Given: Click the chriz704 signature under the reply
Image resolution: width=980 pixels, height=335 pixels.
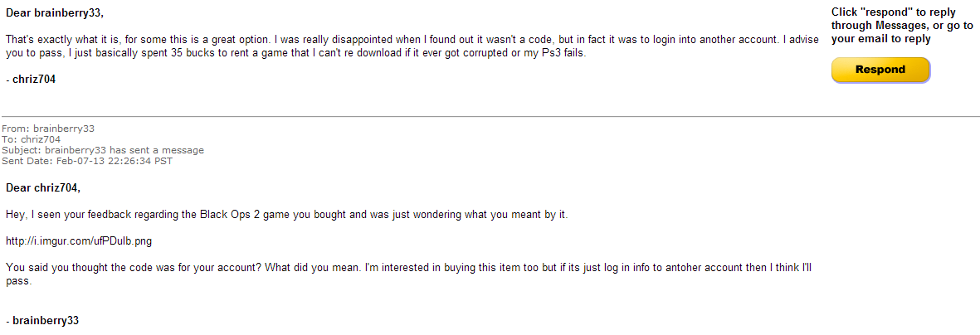Looking at the screenshot, I should coord(31,80).
